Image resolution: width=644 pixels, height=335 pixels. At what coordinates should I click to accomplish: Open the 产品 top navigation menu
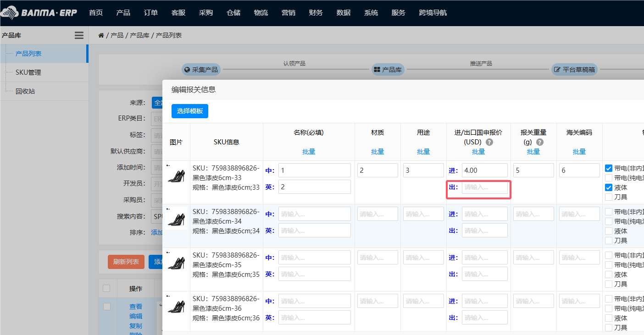pyautogui.click(x=123, y=13)
